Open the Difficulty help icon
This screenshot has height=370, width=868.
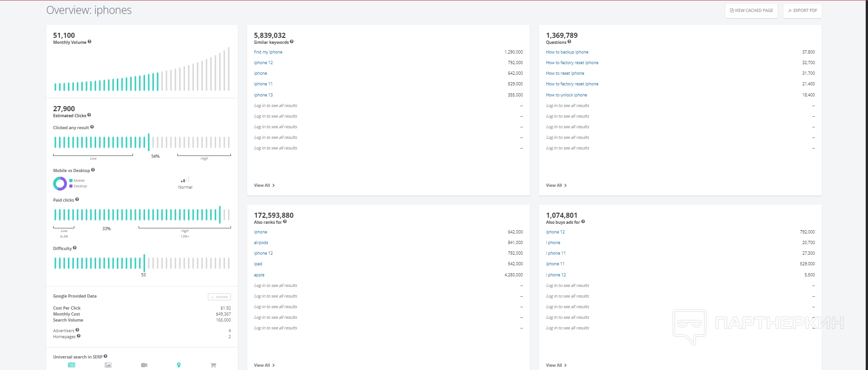point(75,248)
